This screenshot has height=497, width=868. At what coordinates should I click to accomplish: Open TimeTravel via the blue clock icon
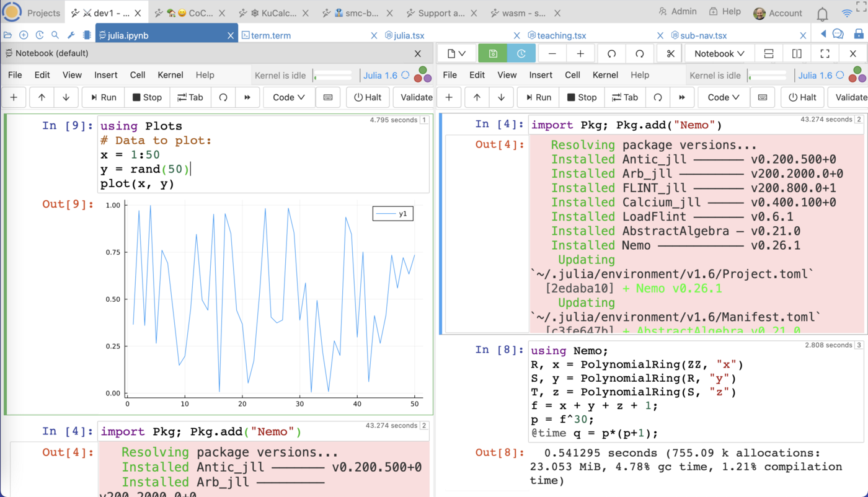click(521, 54)
